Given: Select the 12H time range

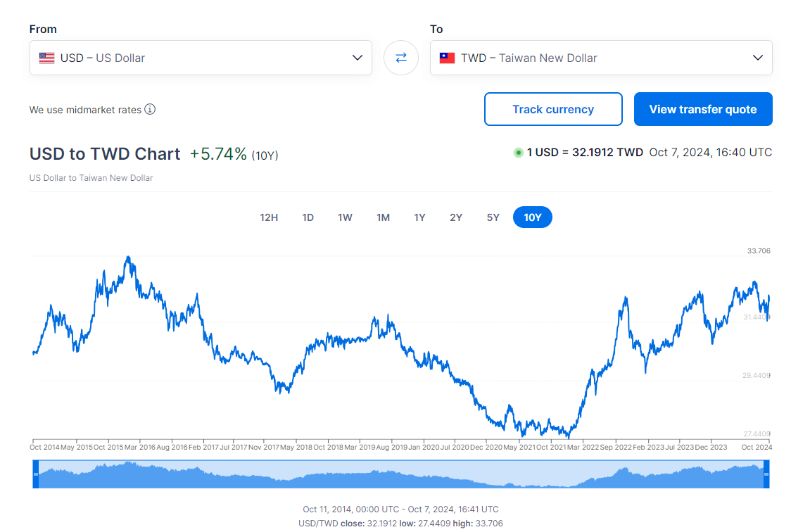Looking at the screenshot, I should point(269,217).
